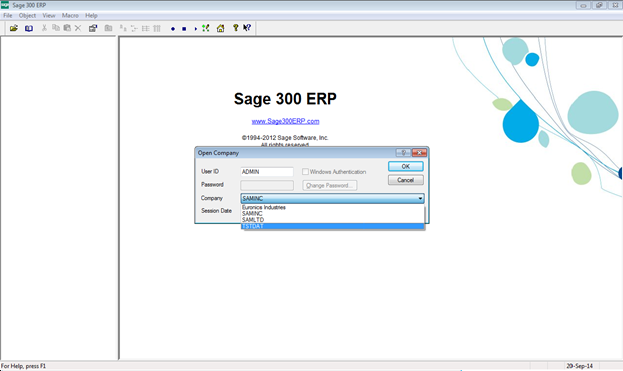The image size is (623, 371).
Task: Collapse the Company dropdown arrow
Action: coord(420,198)
